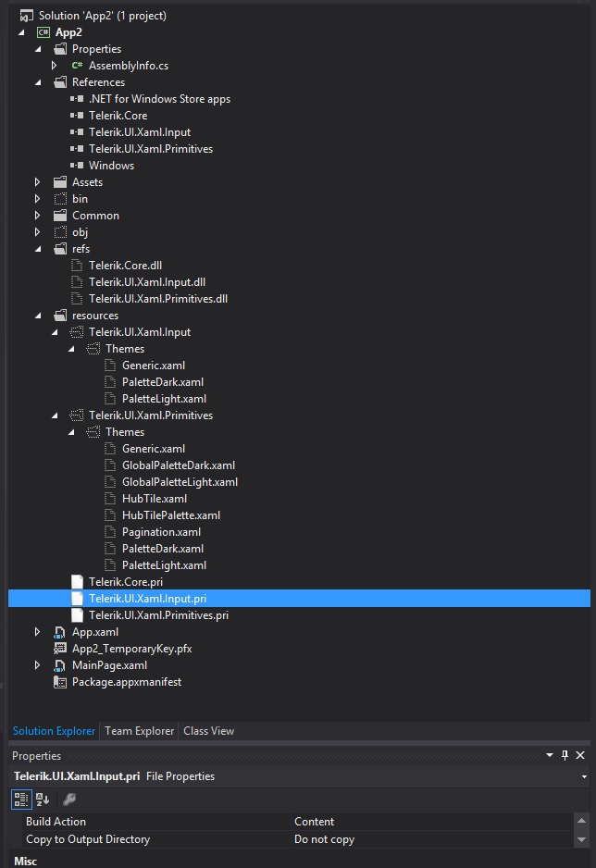Viewport: 596px width, 868px height.
Task: Expand the Assets folder
Action: pos(38,182)
